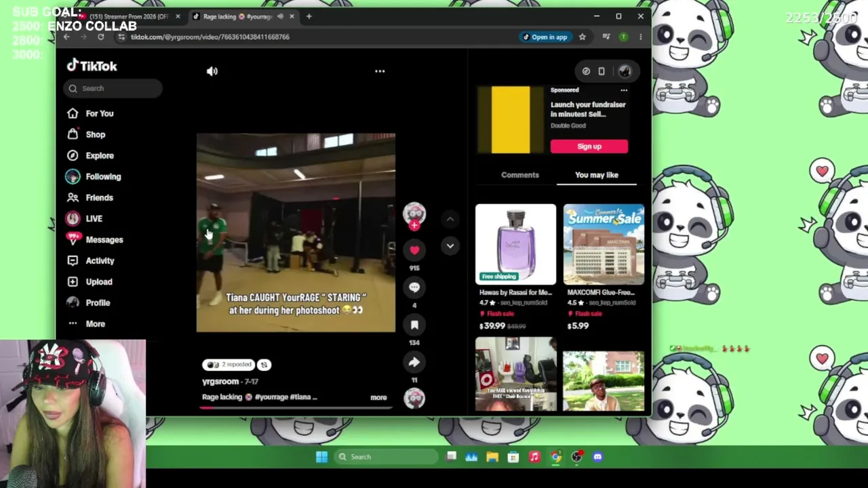Open the Hawas by Rasasi perfume thumbnail
The width and height of the screenshot is (868, 488).
515,243
